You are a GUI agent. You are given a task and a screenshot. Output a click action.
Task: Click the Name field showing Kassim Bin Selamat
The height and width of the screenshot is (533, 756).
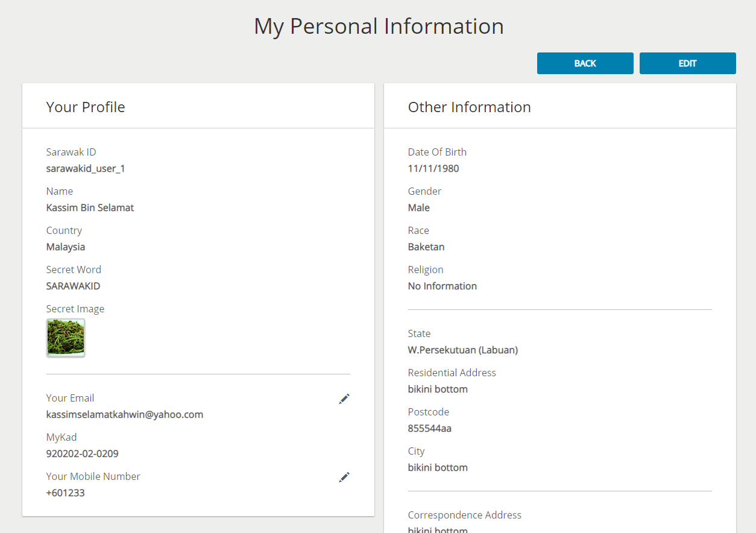click(x=90, y=207)
